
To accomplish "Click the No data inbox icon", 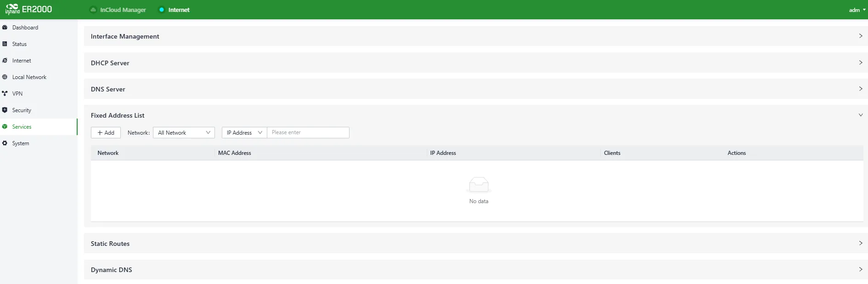I will [x=479, y=185].
